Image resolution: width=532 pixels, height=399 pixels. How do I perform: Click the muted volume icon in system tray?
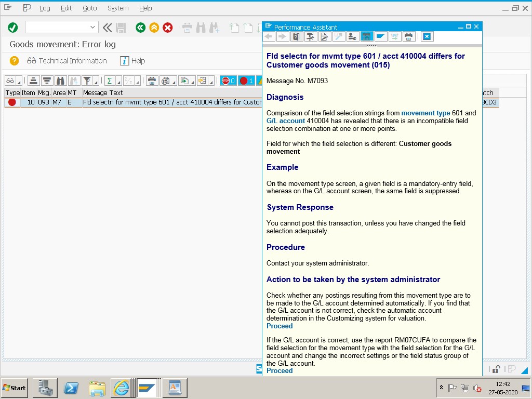pos(477,388)
